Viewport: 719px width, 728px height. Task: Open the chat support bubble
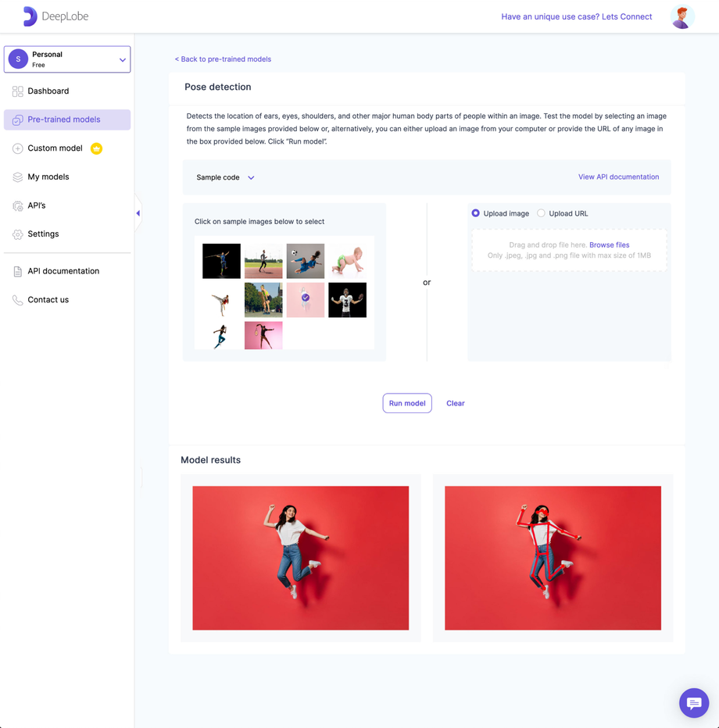(x=693, y=702)
